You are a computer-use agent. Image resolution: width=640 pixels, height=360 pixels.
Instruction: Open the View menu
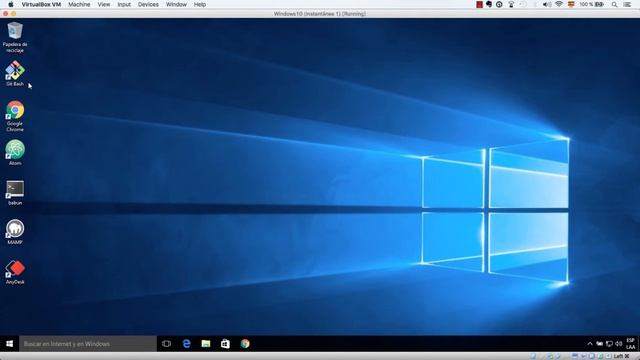coord(104,4)
